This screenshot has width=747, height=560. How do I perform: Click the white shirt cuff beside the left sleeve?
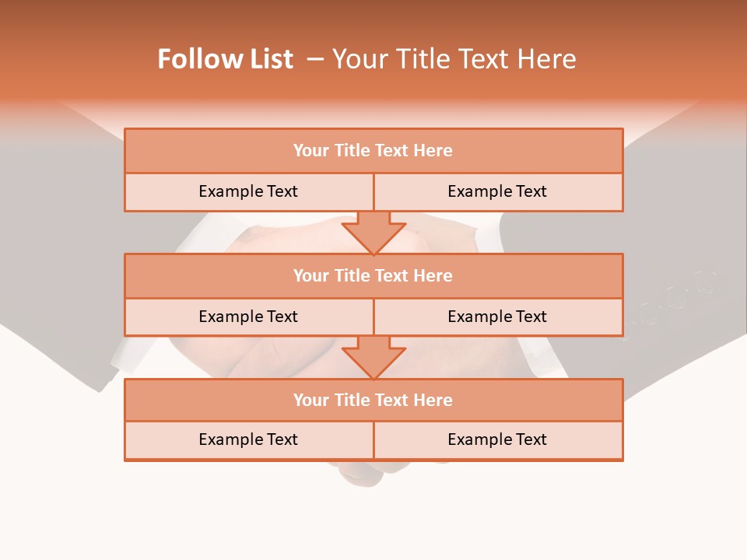point(119,358)
